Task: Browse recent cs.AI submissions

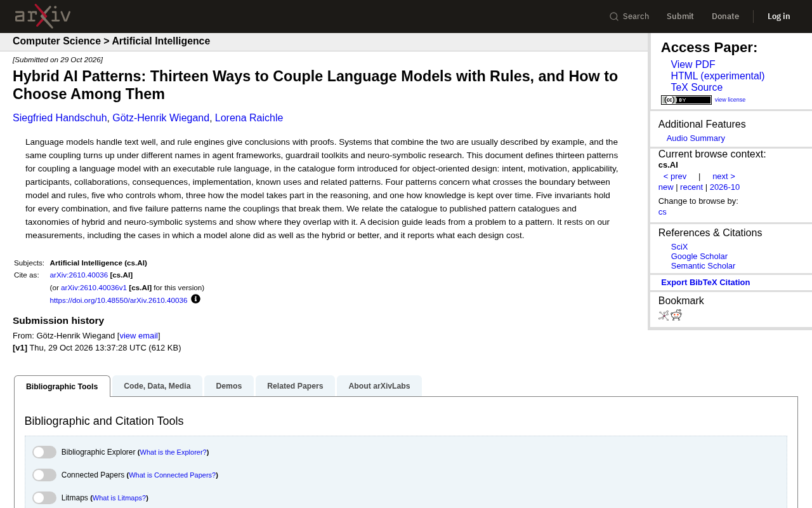Action: (691, 187)
